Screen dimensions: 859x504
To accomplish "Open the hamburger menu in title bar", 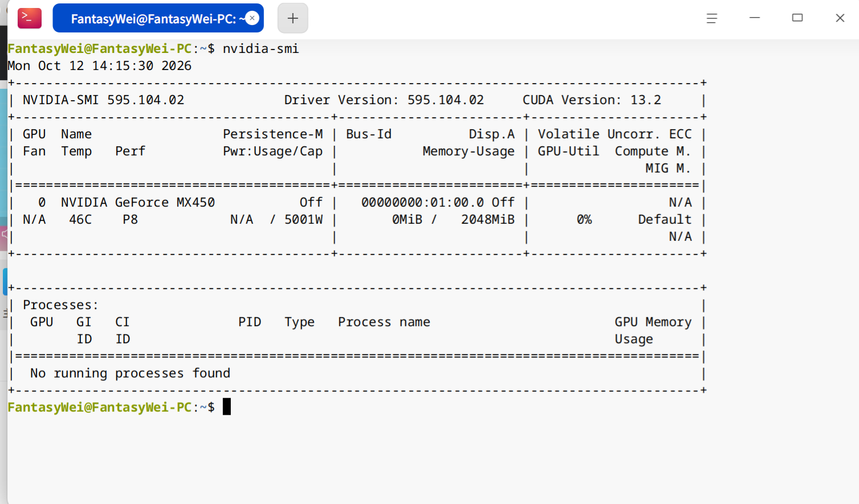I will click(712, 18).
